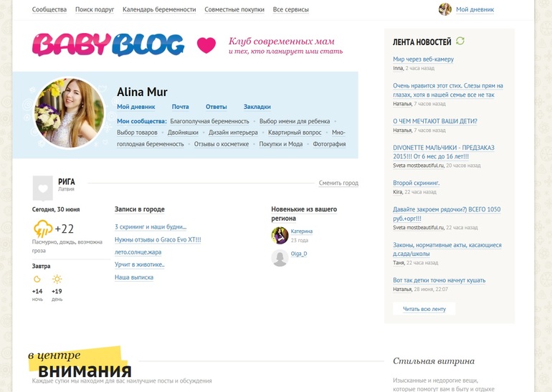552x392 pixels.
Task: Click today's thunderstorm weather icon
Action: pos(43,229)
